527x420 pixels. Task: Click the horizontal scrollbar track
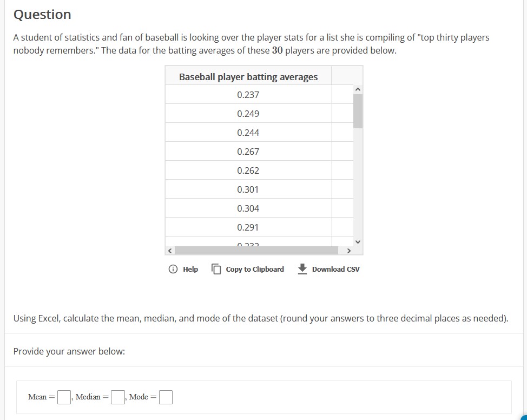tap(260, 251)
